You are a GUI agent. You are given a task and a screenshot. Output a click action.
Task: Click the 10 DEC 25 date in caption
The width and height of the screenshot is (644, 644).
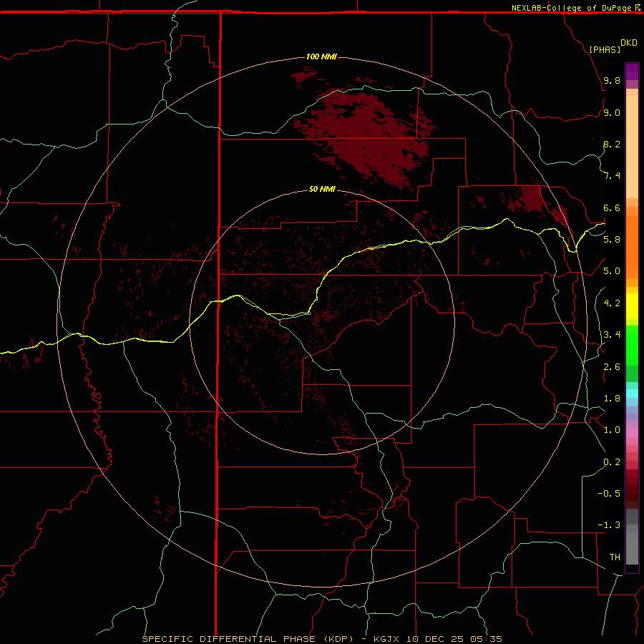tap(435, 639)
